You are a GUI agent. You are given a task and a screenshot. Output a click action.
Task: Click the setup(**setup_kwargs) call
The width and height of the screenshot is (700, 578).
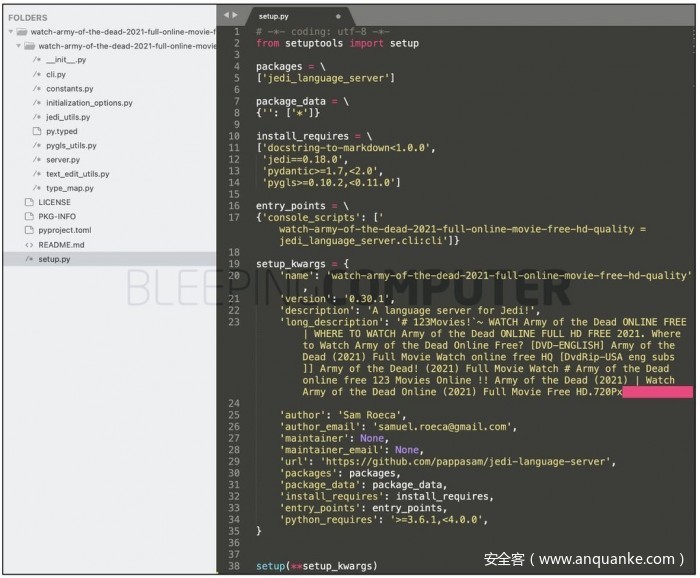317,566
